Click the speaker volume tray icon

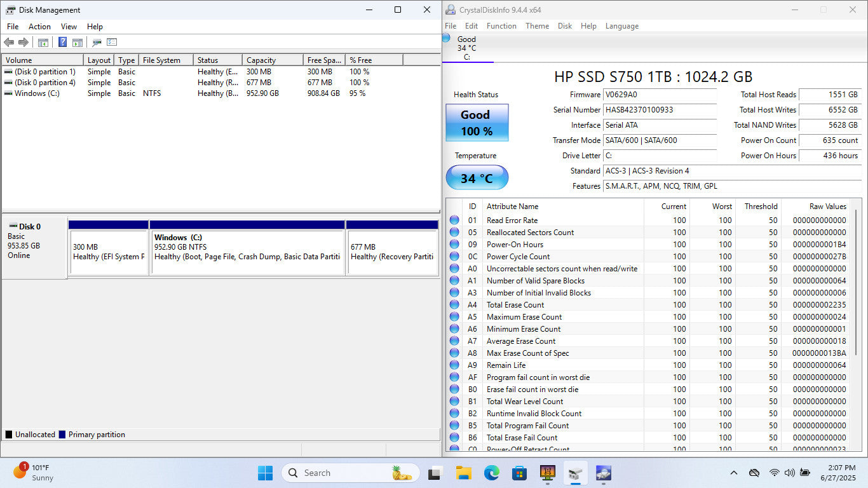(x=790, y=473)
